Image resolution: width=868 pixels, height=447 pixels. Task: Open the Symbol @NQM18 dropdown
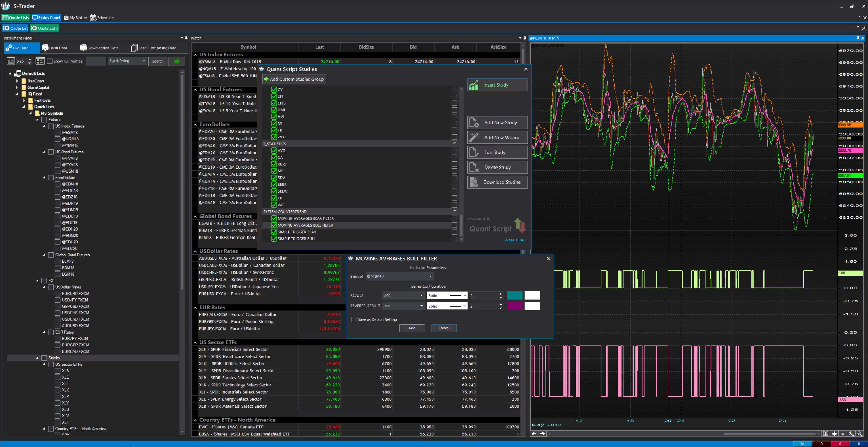pyautogui.click(x=400, y=276)
